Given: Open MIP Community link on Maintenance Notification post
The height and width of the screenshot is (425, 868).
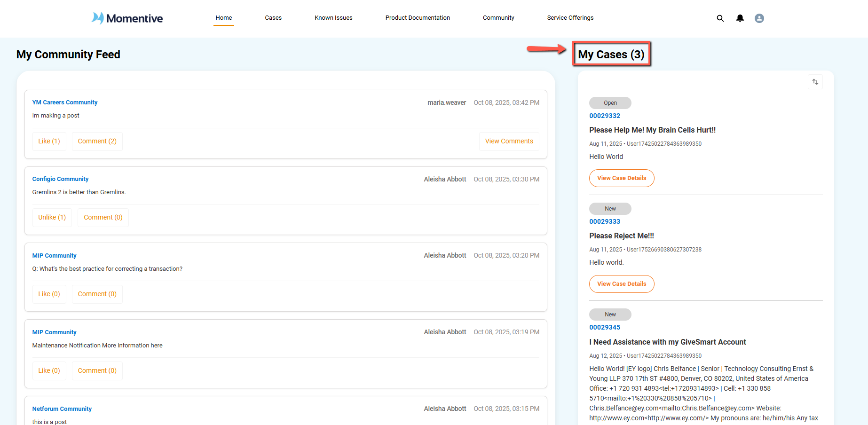Looking at the screenshot, I should coord(54,332).
